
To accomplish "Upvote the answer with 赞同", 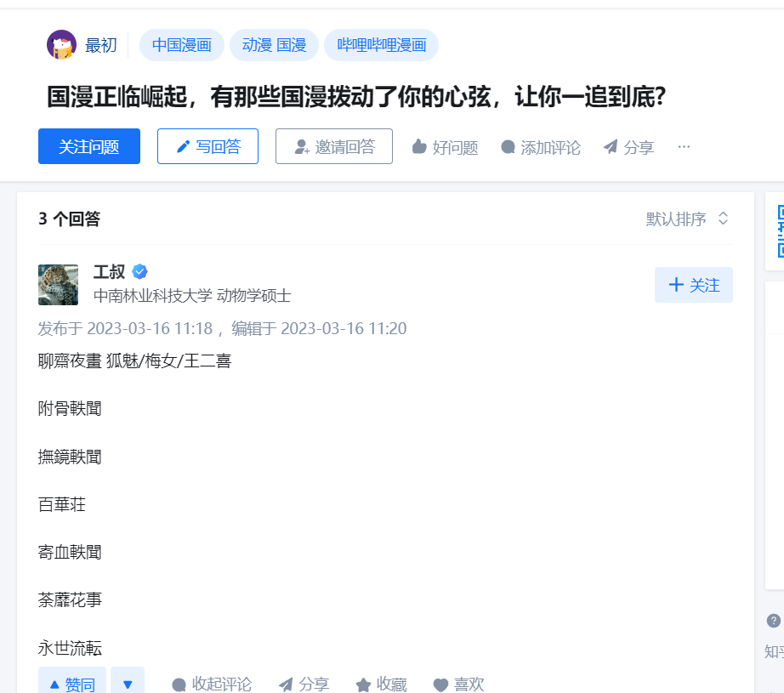I will pyautogui.click(x=72, y=681).
